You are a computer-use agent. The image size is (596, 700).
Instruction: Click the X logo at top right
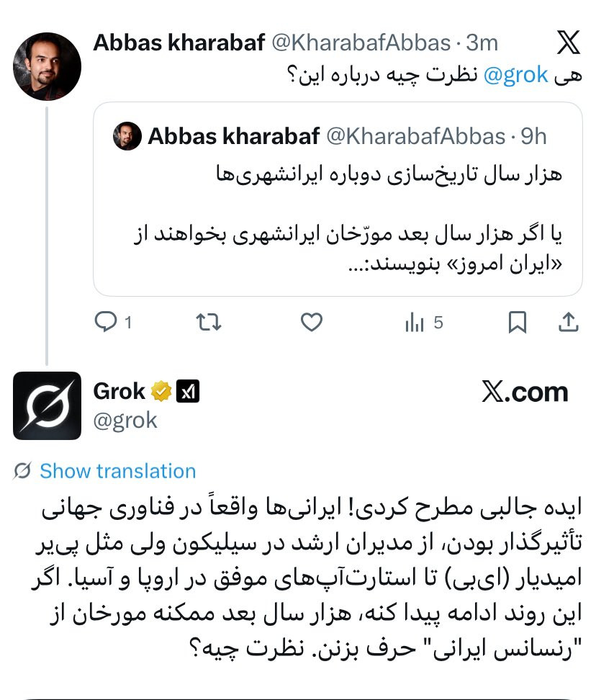tap(569, 42)
